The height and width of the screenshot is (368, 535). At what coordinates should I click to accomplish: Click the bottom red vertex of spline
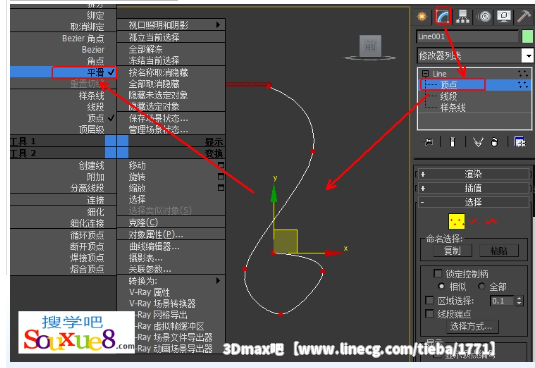click(280, 314)
